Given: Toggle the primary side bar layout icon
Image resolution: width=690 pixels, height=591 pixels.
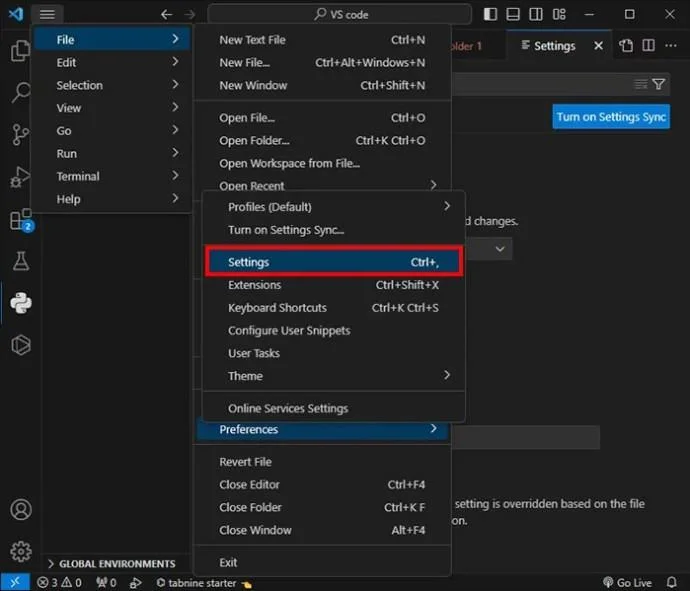Looking at the screenshot, I should pyautogui.click(x=490, y=14).
